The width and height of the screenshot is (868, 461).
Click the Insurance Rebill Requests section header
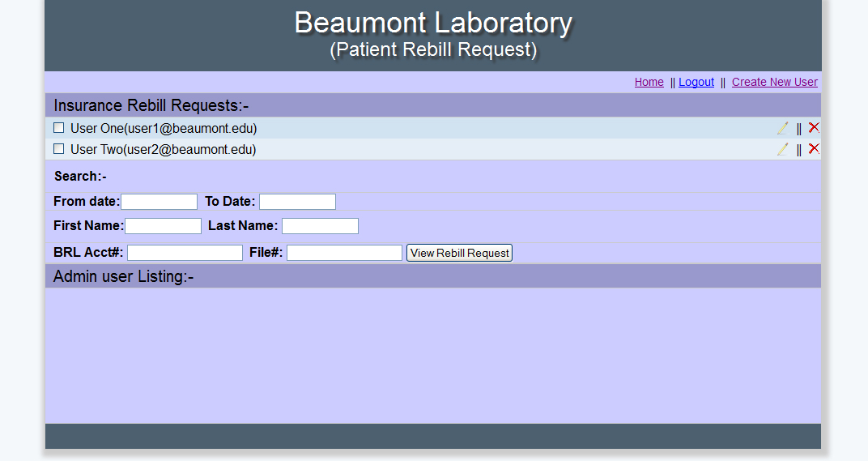pyautogui.click(x=151, y=105)
